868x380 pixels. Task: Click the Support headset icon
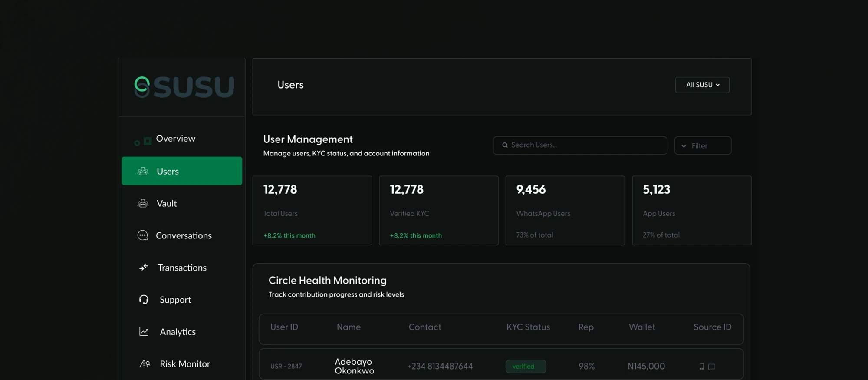point(144,300)
